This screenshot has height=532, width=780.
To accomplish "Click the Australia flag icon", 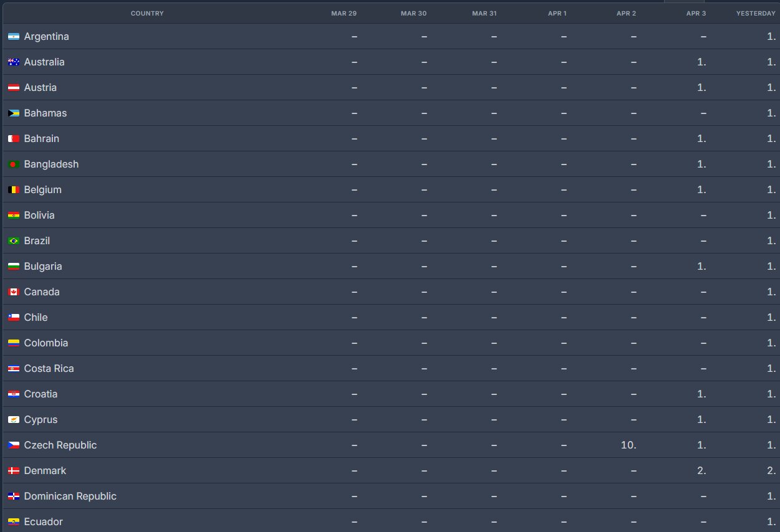I will [x=14, y=62].
